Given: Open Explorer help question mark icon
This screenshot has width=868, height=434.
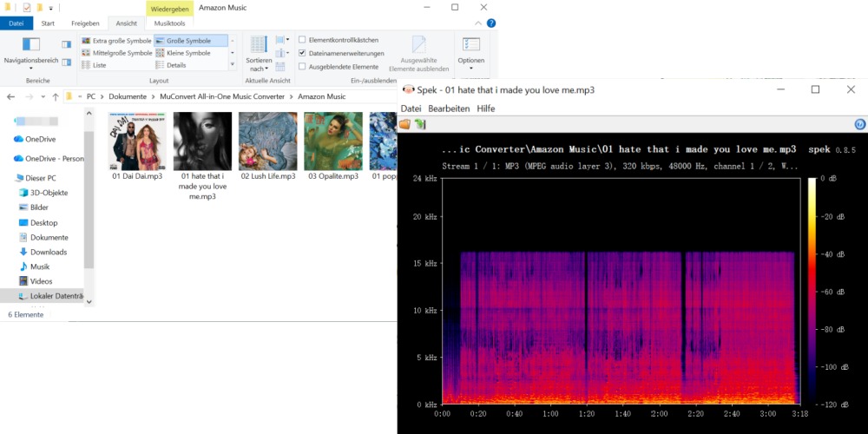Looking at the screenshot, I should coord(491,23).
